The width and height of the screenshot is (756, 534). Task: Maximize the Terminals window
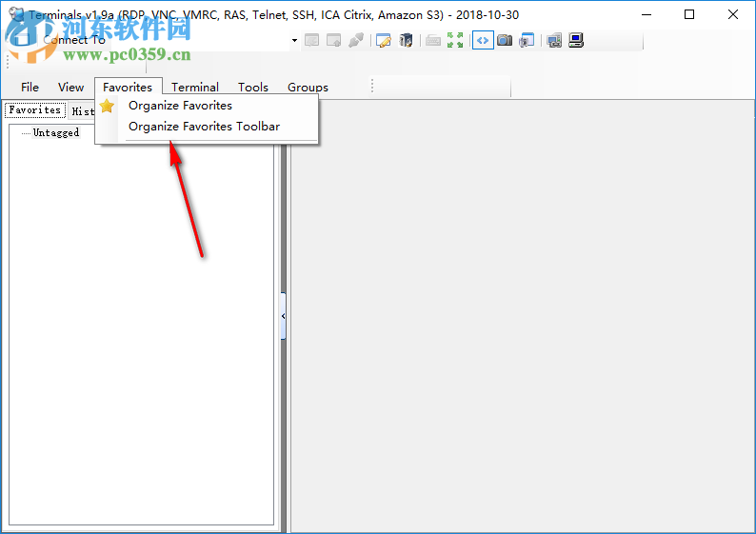click(689, 15)
